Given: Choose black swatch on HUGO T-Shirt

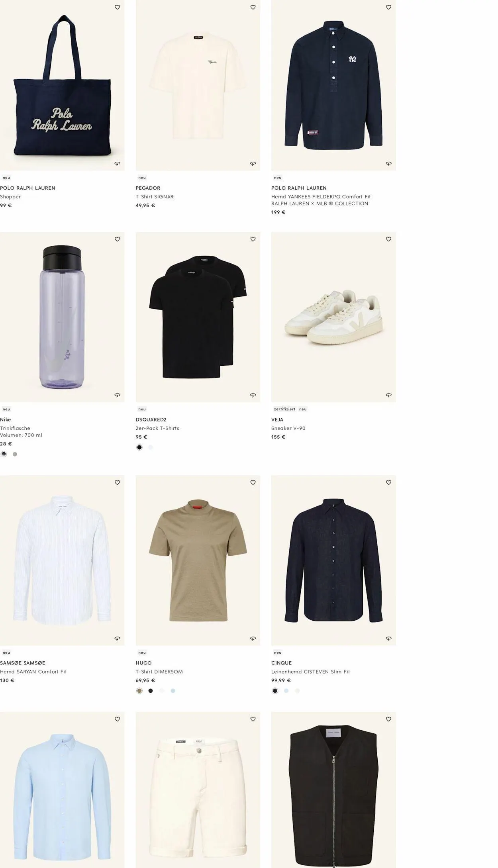Looking at the screenshot, I should click(x=151, y=691).
